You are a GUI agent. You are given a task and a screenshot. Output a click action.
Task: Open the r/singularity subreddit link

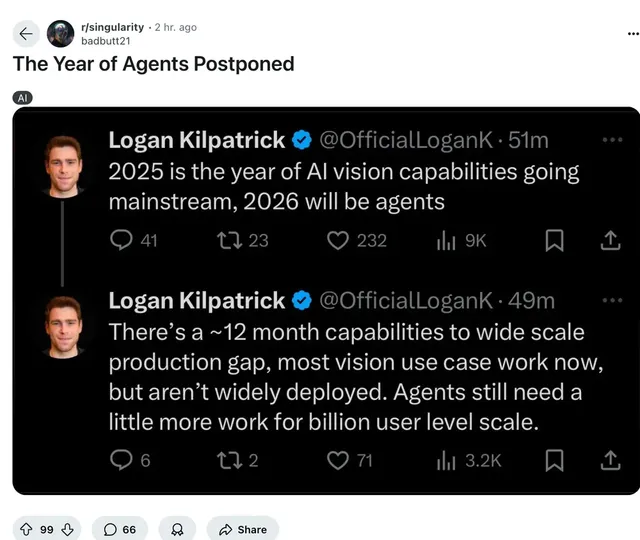click(x=112, y=27)
